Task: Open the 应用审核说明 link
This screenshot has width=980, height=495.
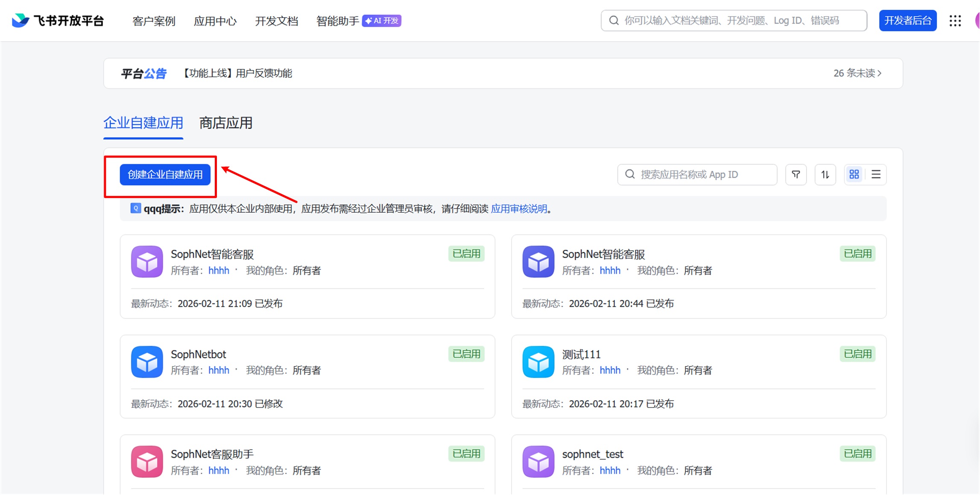Action: point(519,209)
